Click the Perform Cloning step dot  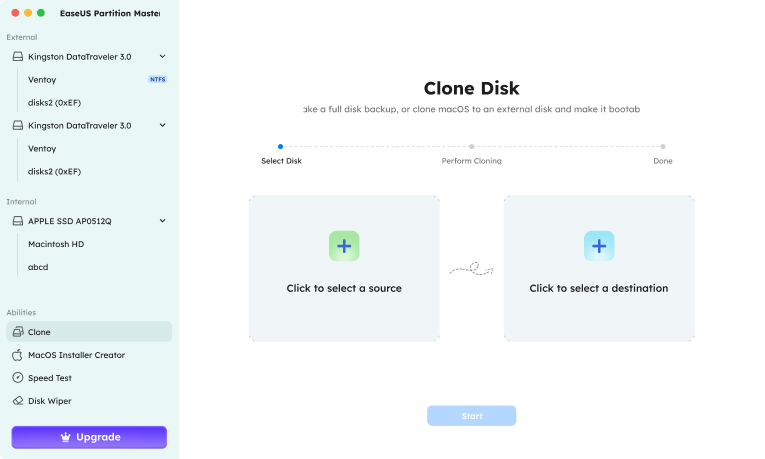[472, 147]
